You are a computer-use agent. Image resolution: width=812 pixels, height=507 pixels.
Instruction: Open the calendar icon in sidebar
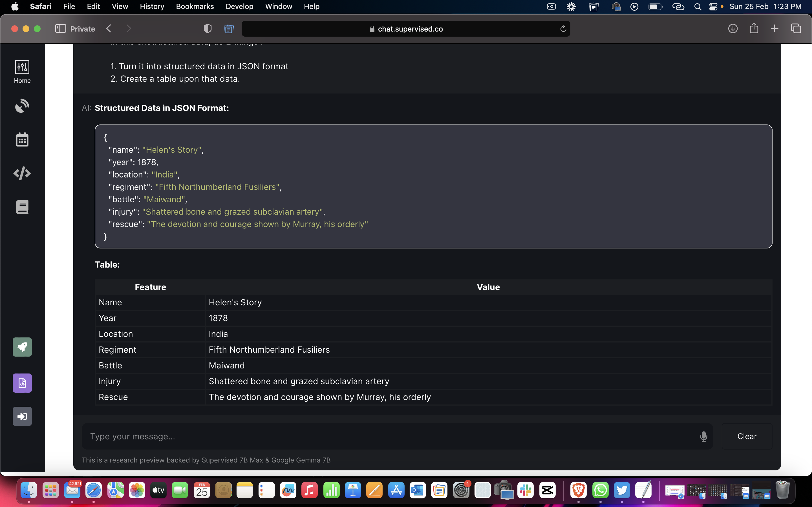coord(22,139)
